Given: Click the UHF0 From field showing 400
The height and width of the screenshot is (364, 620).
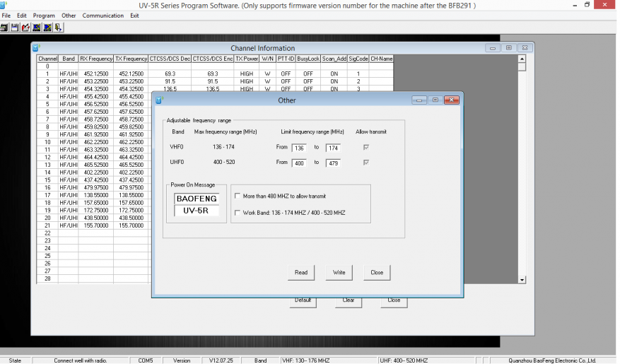Looking at the screenshot, I should tap(299, 163).
